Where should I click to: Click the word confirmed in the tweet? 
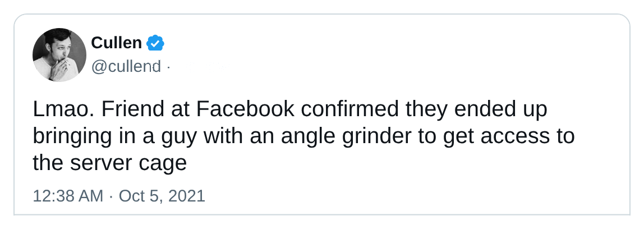click(x=350, y=109)
